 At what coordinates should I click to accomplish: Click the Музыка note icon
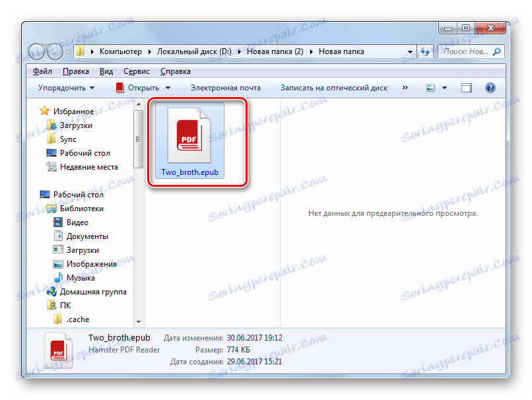58,277
